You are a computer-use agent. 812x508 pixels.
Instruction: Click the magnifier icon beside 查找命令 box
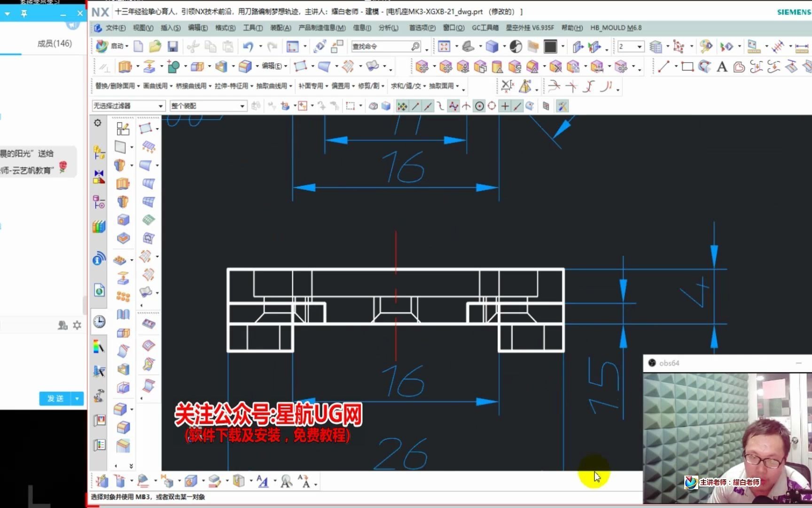(415, 46)
